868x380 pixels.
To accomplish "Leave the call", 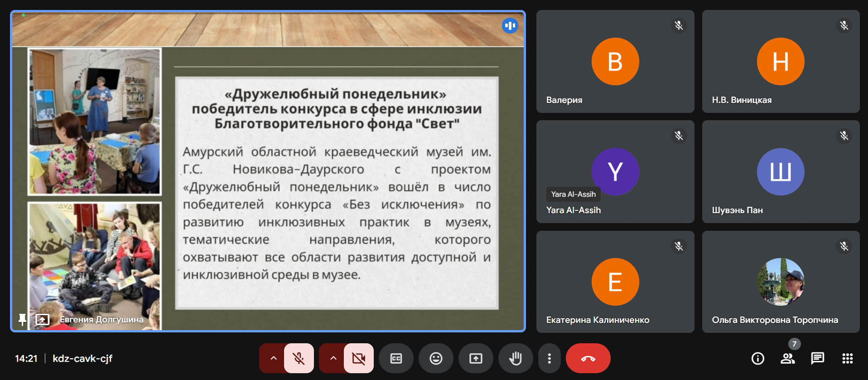I will coord(588,358).
